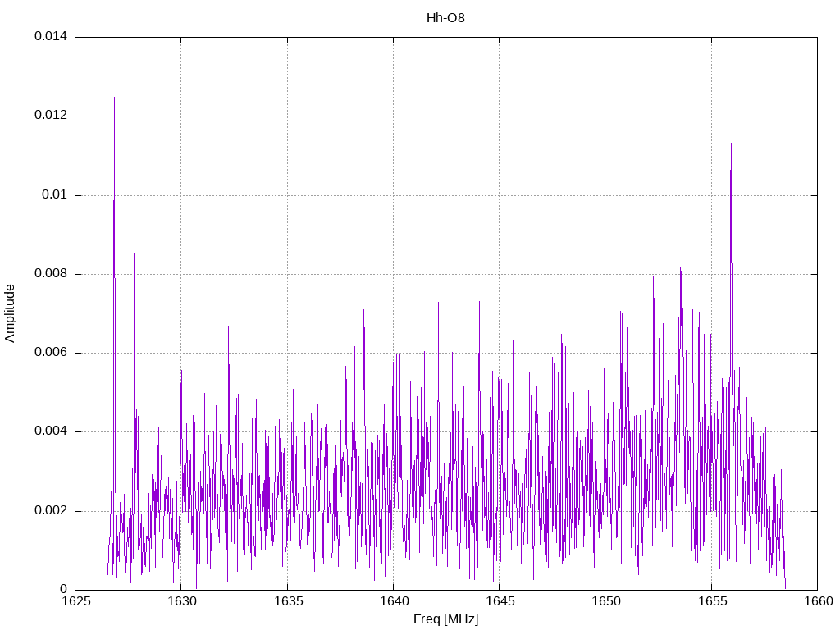Pick the 1640 x-axis tick label

(x=393, y=602)
